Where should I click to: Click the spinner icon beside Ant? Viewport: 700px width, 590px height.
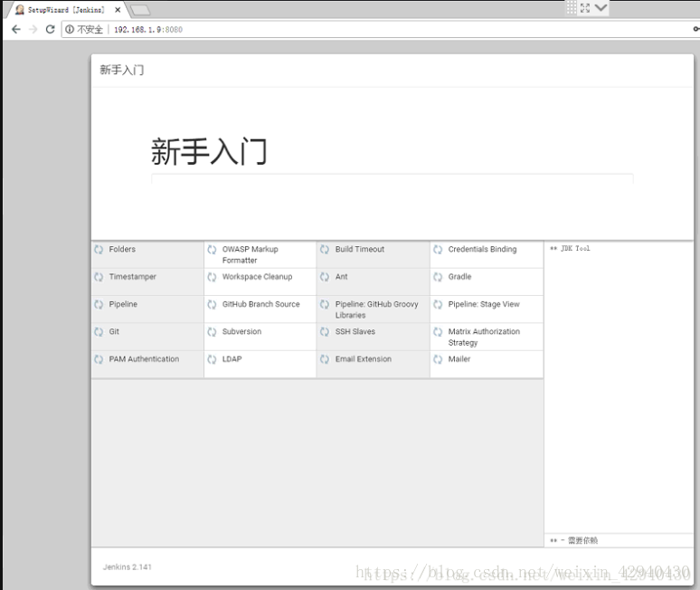coord(325,278)
